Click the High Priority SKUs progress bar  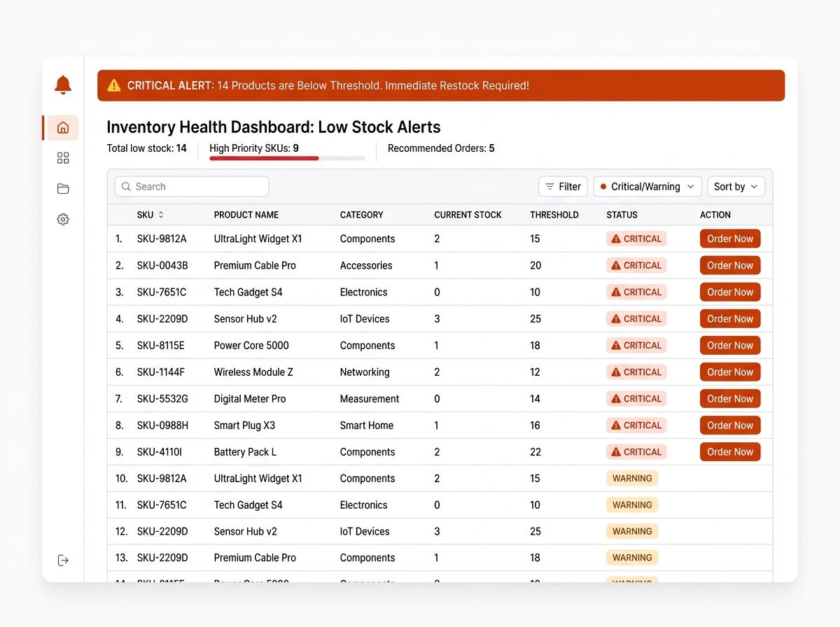(287, 159)
